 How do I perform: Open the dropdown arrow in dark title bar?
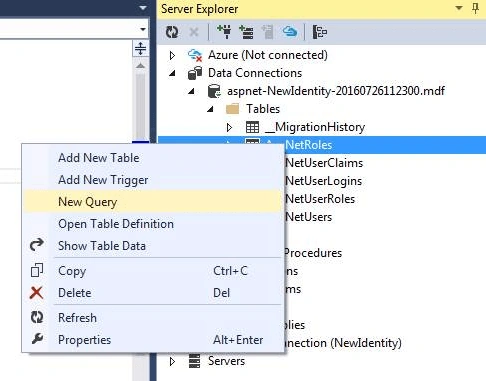click(x=143, y=7)
